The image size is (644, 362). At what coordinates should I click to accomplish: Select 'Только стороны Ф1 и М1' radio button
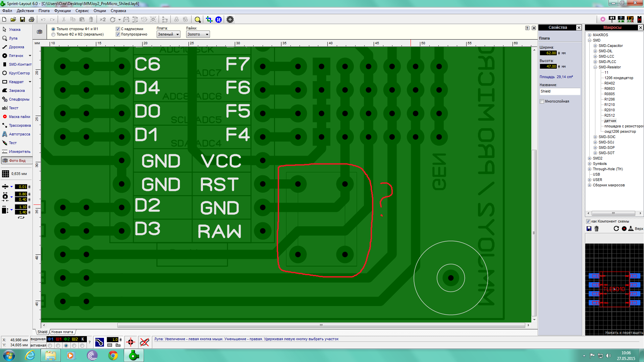point(53,29)
